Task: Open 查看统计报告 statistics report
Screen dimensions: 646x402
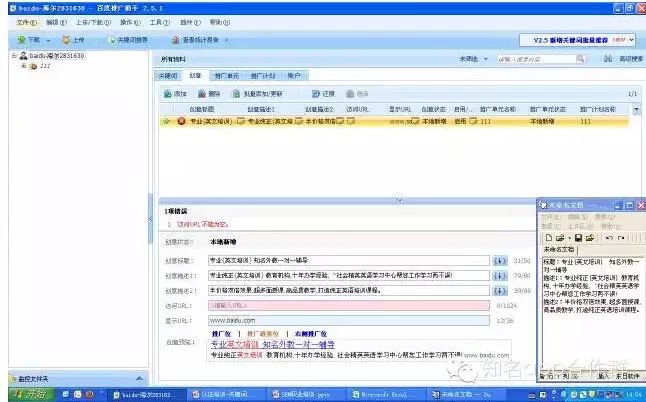Action: pos(196,40)
